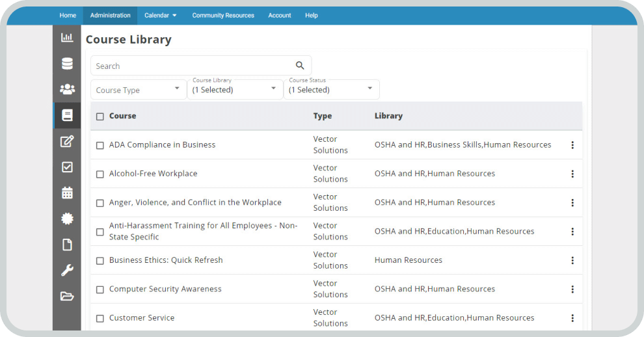Expand the Course Type dropdown
The image size is (644, 337).
138,90
